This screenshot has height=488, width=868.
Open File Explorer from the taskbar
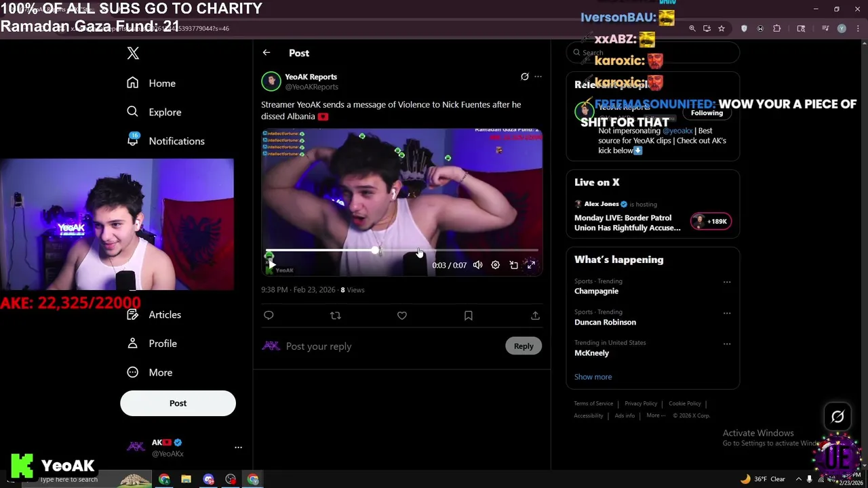click(186, 479)
